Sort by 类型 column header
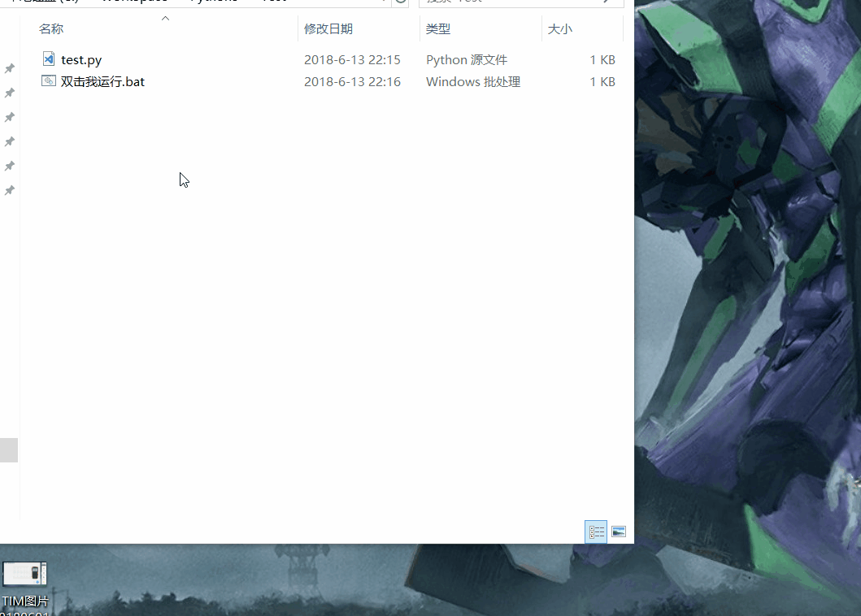 438,28
